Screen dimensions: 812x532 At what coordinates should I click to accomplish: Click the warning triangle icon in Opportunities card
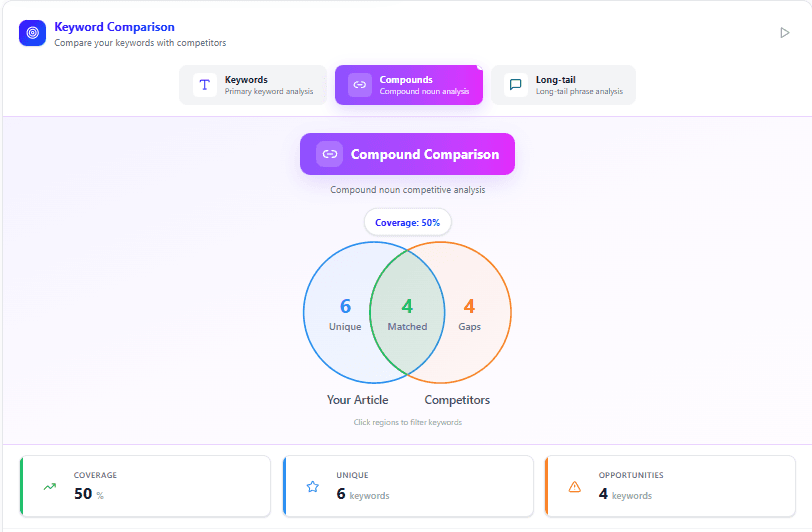tap(574, 487)
